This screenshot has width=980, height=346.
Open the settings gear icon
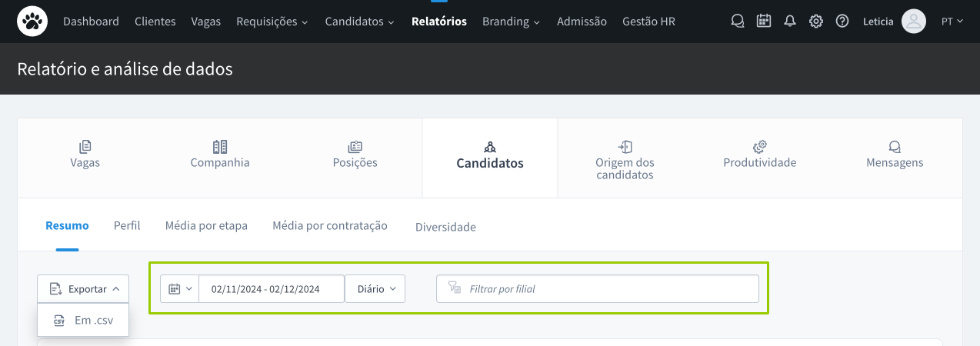point(816,22)
